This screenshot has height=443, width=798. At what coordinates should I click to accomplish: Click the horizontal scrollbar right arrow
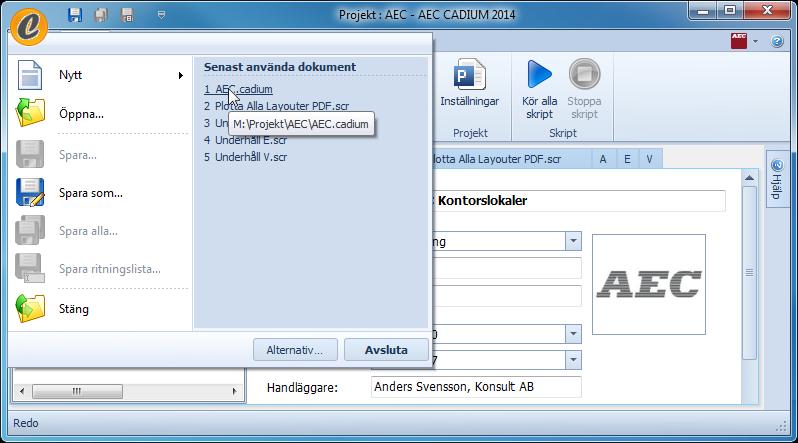pyautogui.click(x=234, y=391)
